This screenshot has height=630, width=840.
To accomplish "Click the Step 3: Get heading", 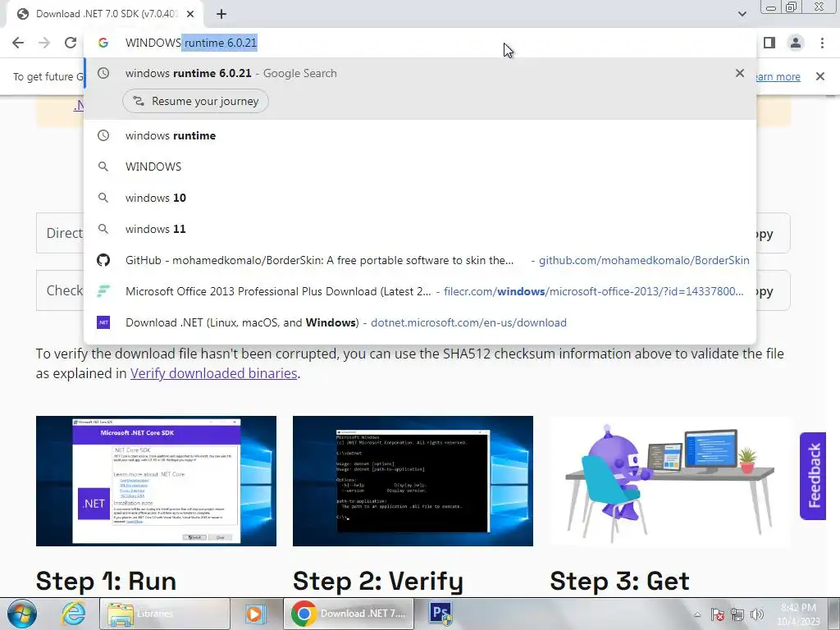I will pos(620,582).
